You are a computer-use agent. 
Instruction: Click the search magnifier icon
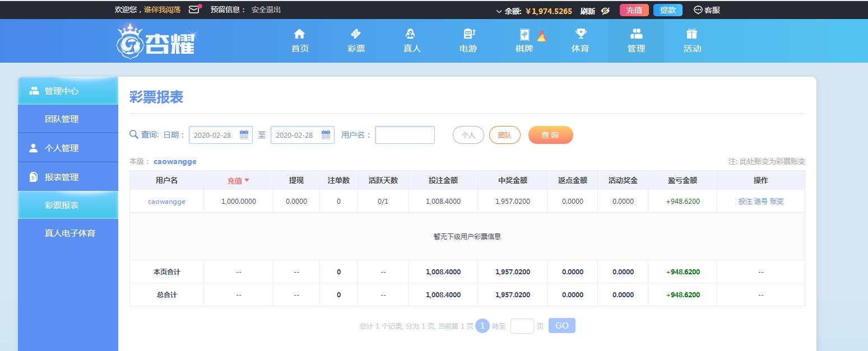pos(134,134)
